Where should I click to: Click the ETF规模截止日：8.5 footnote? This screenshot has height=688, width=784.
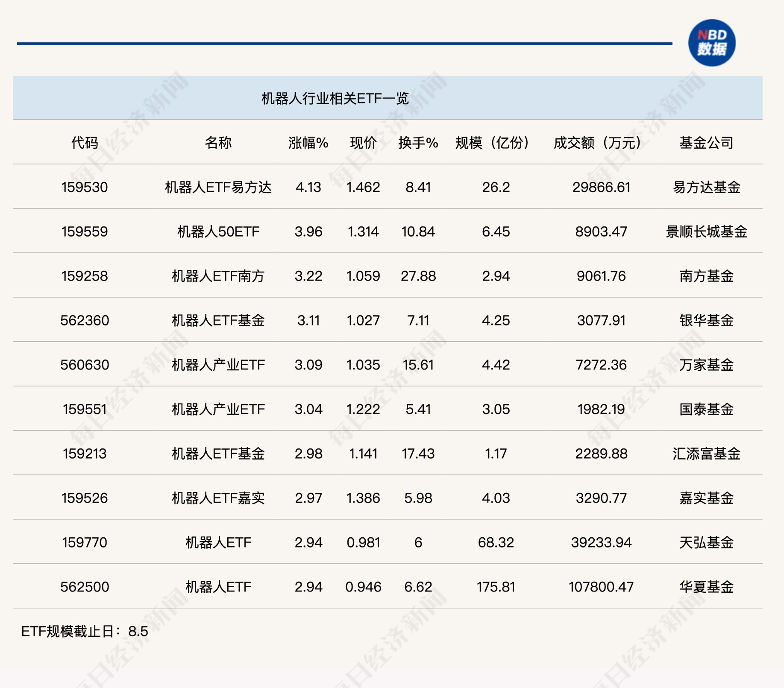[85, 631]
